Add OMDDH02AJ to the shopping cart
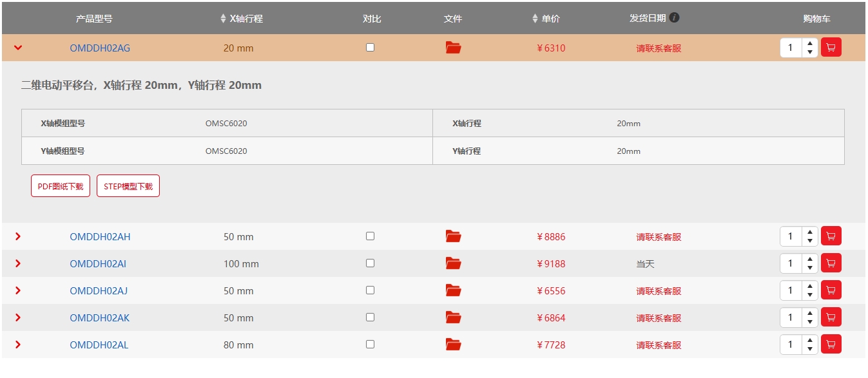This screenshot has width=868, height=378. pos(831,290)
